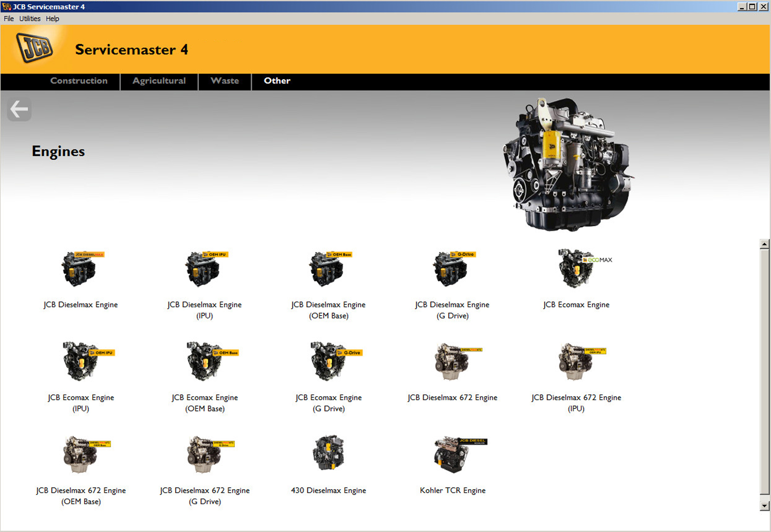This screenshot has height=532, width=771.
Task: Open the 430 Dieselmax Engine icon
Action: [328, 454]
